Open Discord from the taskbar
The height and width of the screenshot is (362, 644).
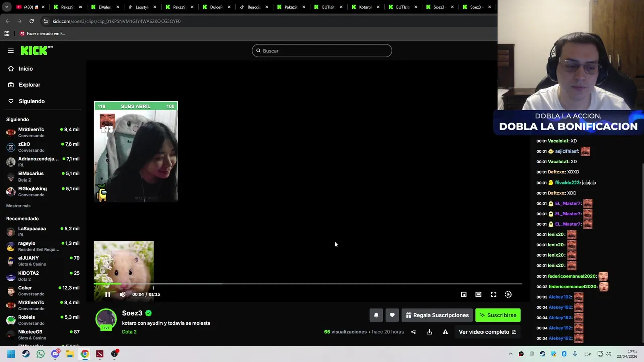point(55,354)
